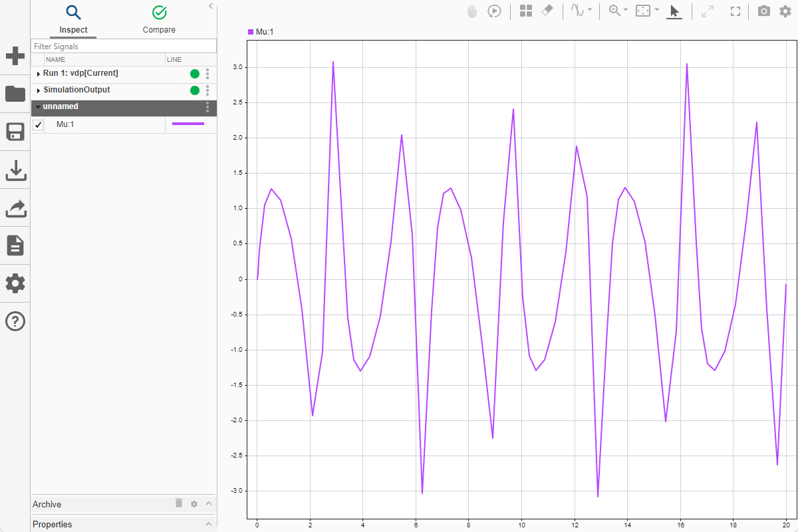Clear plotted signals with the eraser icon
This screenshot has width=798, height=532.
tap(547, 11)
